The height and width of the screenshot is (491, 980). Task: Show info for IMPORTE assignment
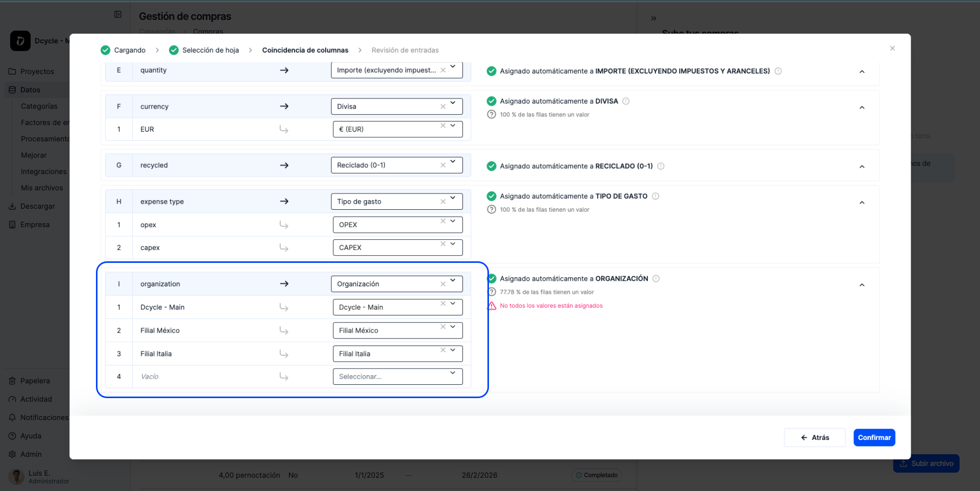click(x=778, y=71)
